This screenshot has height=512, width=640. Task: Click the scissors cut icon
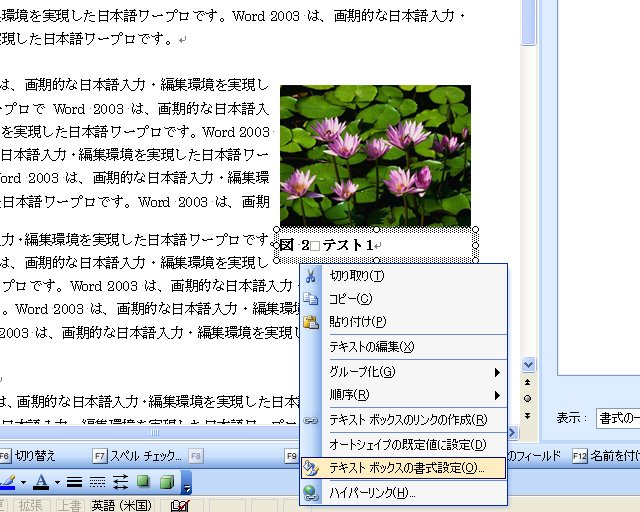click(311, 276)
